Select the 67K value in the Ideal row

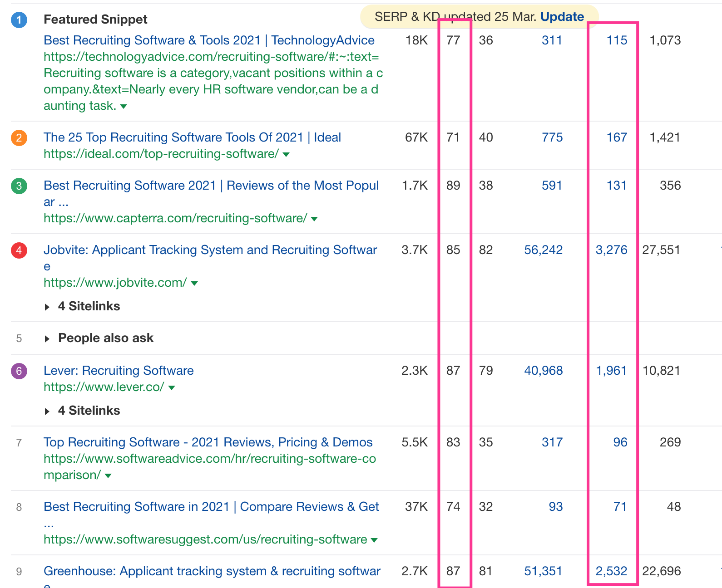point(416,137)
